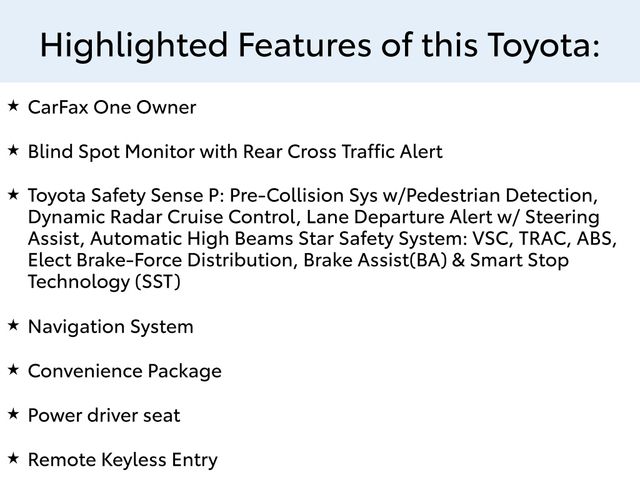Select the Dynamic Radar Cruise Control line
This screenshot has width=640, height=480.
click(313, 217)
